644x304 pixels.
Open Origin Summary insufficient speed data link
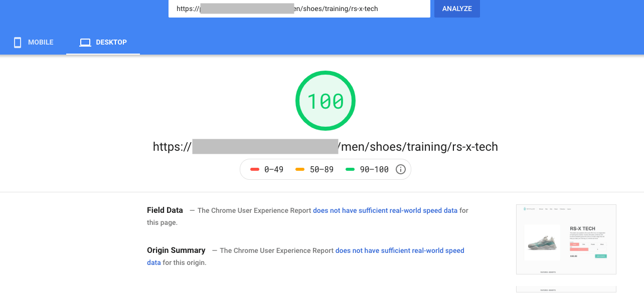click(x=399, y=250)
